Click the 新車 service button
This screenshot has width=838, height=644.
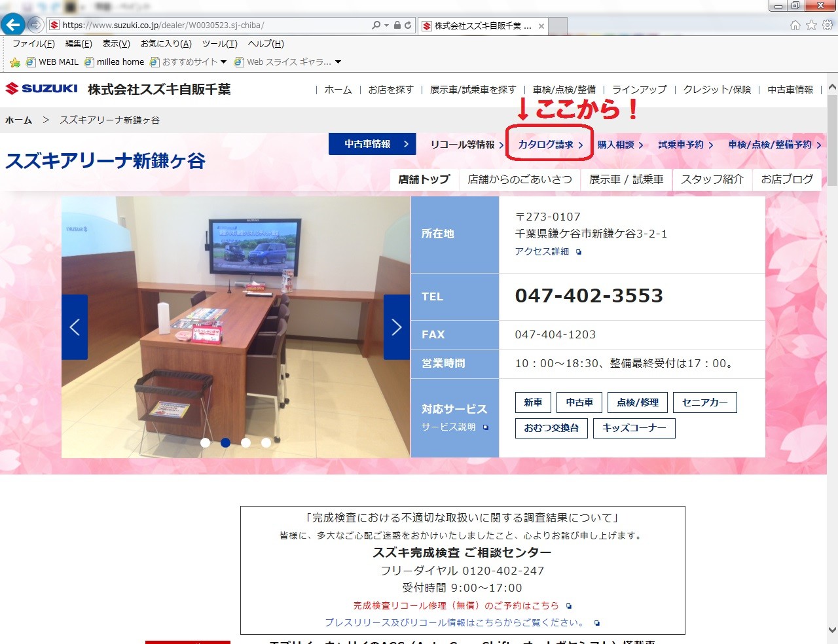click(x=533, y=402)
